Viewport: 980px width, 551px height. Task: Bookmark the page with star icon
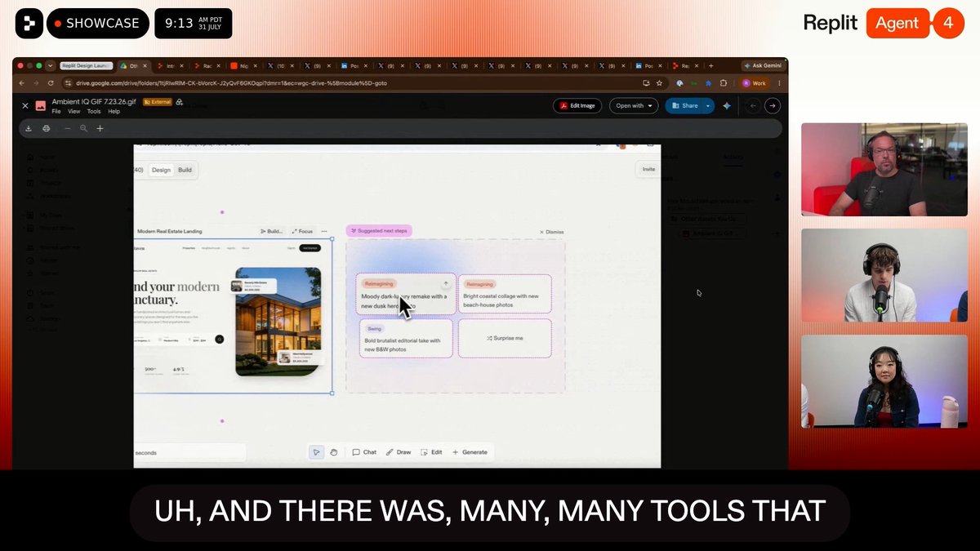click(659, 83)
